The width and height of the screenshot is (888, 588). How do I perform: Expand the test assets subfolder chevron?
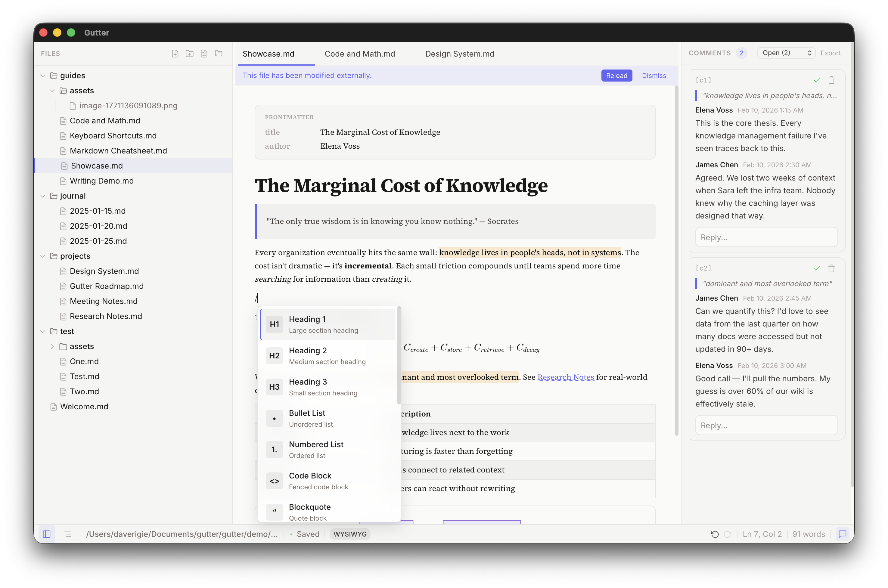click(52, 346)
